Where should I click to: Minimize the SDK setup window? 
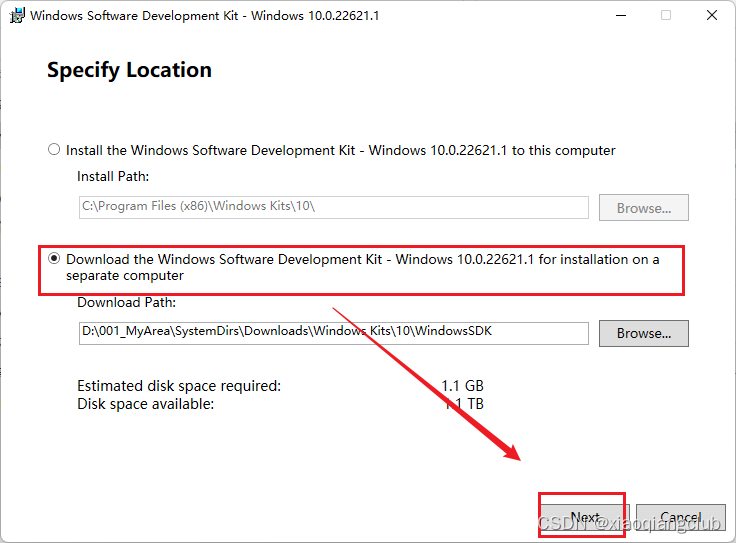[x=621, y=15]
